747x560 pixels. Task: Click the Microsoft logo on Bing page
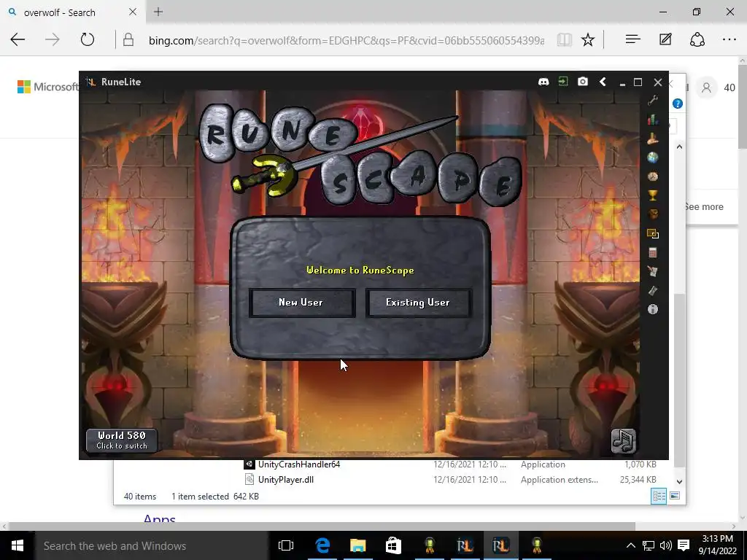pyautogui.click(x=47, y=87)
